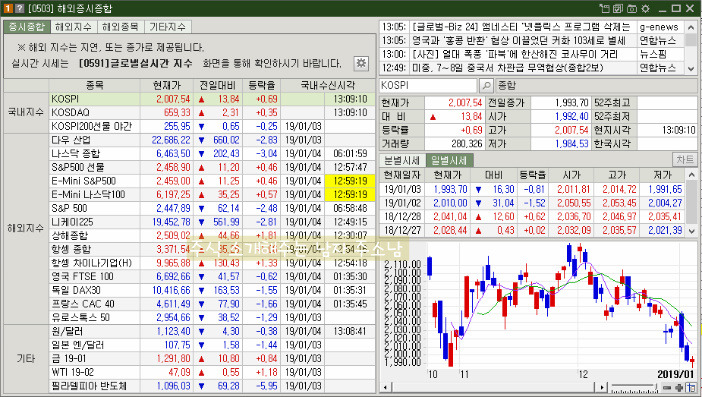Screen dimensions: 702x397
Task: Click the 등락률 column header in index table
Action: click(x=261, y=85)
